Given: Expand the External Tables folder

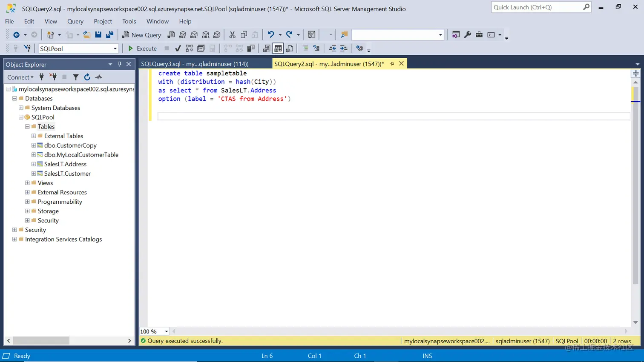Looking at the screenshot, I should pos(34,136).
